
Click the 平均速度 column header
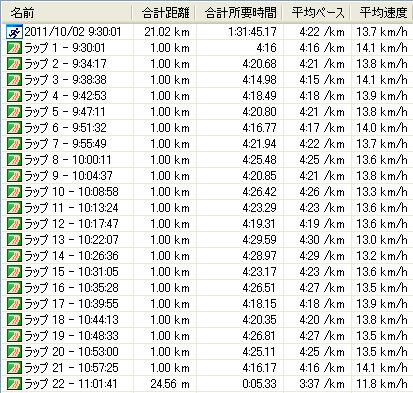click(382, 13)
